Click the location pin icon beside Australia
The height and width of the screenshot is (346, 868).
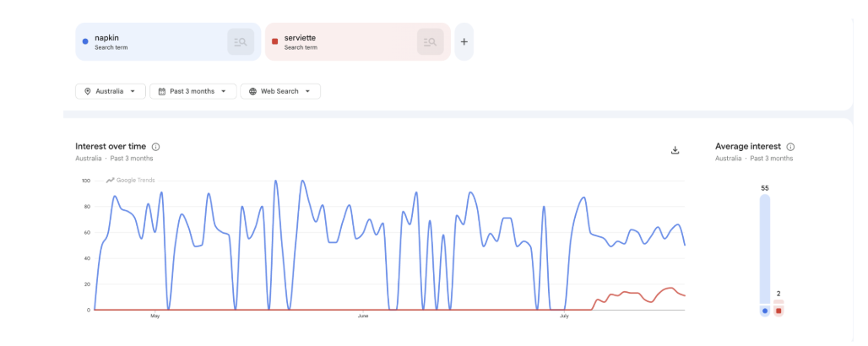pyautogui.click(x=88, y=91)
